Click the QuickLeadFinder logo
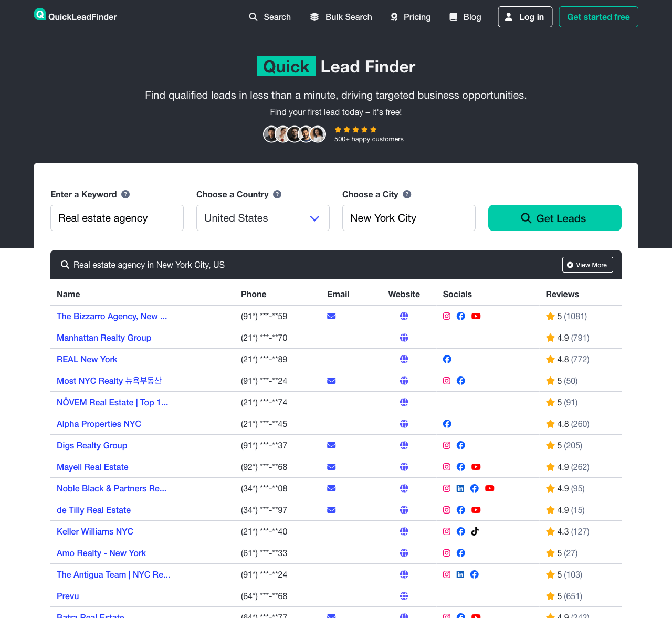The height and width of the screenshot is (618, 672). (75, 16)
